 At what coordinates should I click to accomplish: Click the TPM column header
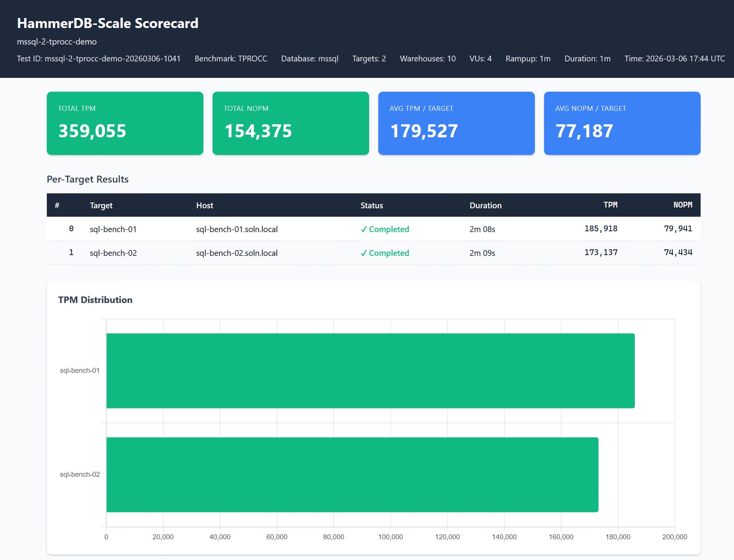coord(610,205)
